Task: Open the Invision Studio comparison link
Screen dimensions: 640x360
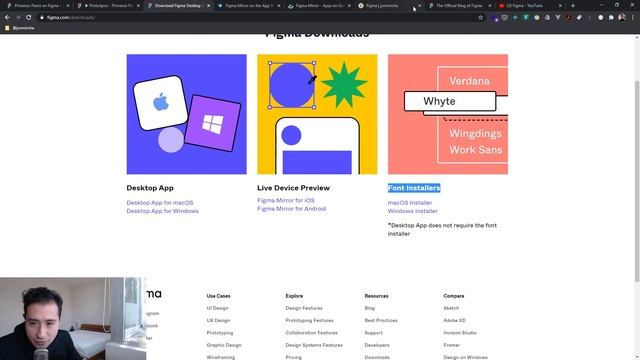Action: click(x=460, y=333)
